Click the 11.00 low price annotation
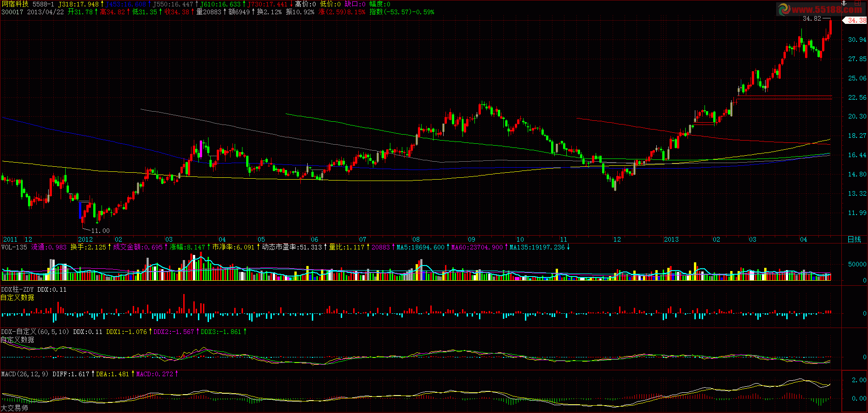868x413 pixels. tap(101, 231)
